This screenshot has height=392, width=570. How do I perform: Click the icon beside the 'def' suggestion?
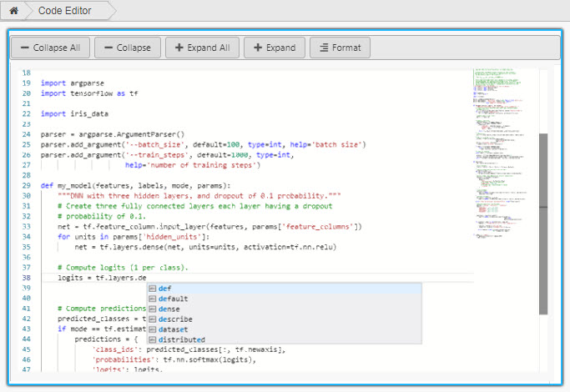[x=152, y=289]
